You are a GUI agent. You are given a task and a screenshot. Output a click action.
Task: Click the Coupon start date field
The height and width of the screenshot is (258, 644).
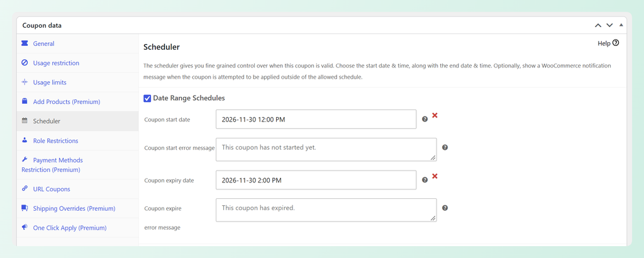[316, 119]
